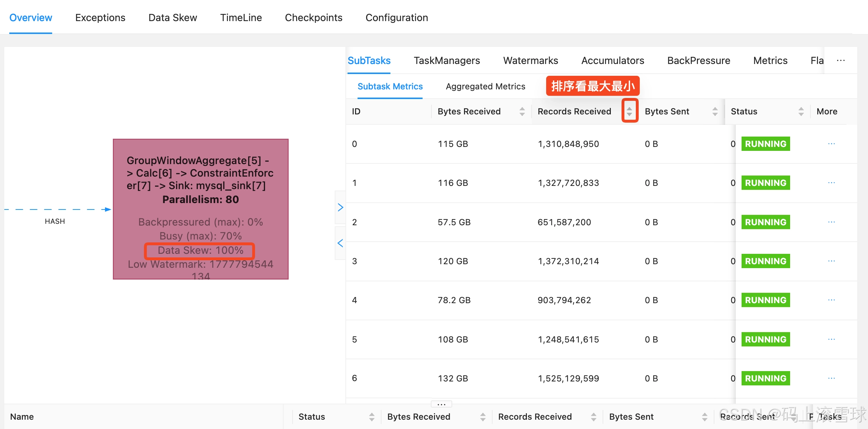Viewport: 868px width, 429px height.
Task: Sort bottom table by Bytes Received
Action: 483,417
